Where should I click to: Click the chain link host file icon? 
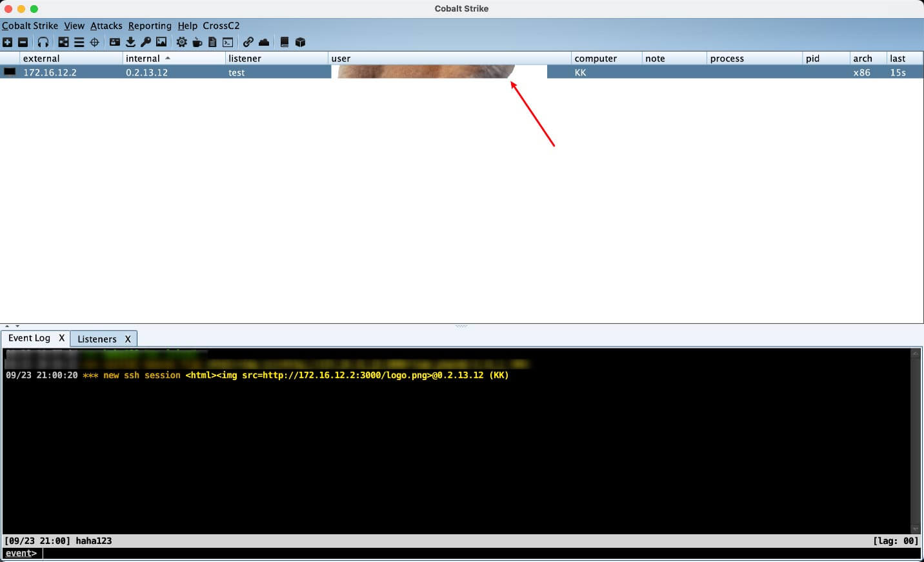pyautogui.click(x=248, y=42)
